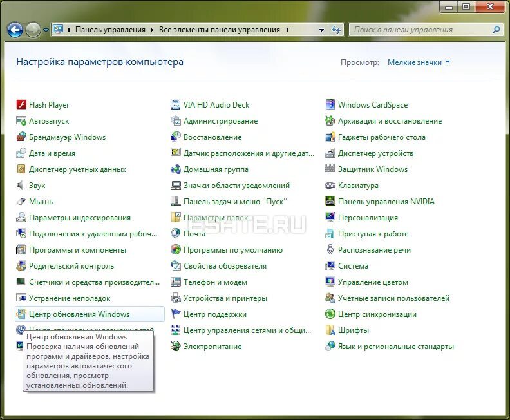Select Все элементы панели управления breadcrumb
The height and width of the screenshot is (420, 510).
click(x=219, y=30)
